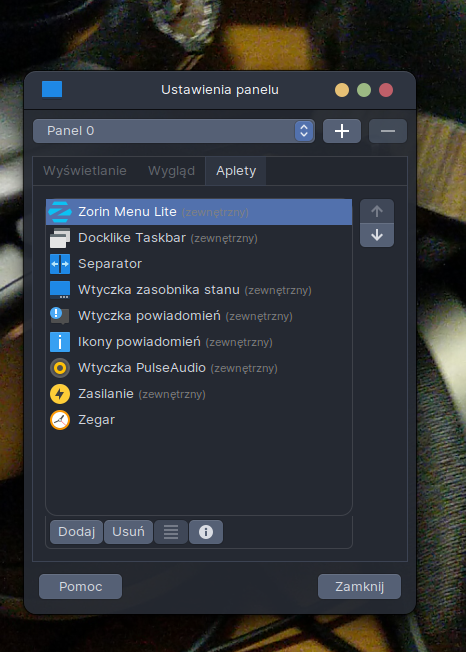This screenshot has width=466, height=652.
Task: Click the Usuń button
Action: click(128, 532)
